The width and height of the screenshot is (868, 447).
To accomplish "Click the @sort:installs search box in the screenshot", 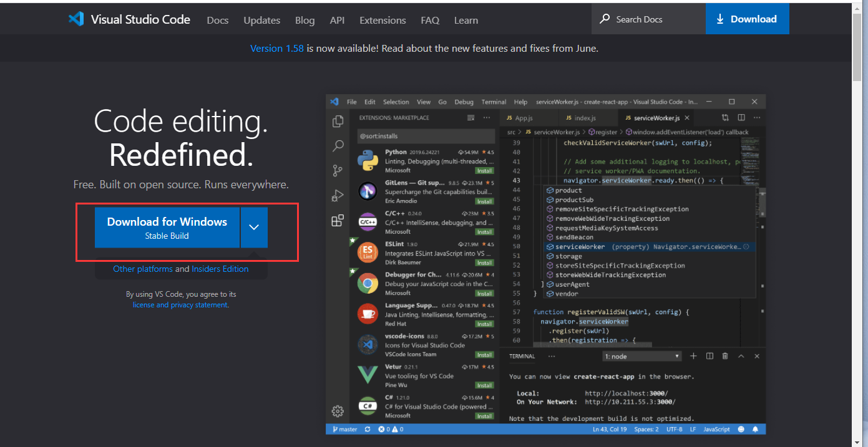I will coord(426,136).
